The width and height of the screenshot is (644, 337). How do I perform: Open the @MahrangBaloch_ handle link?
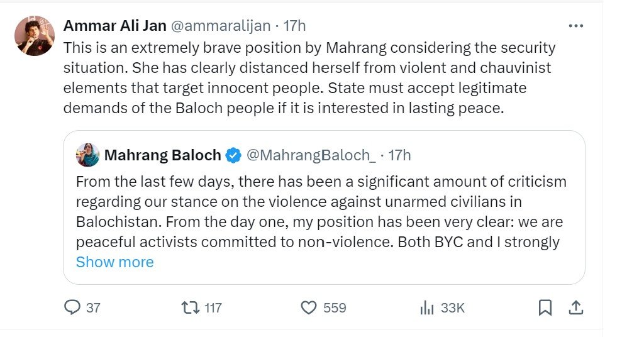point(311,155)
